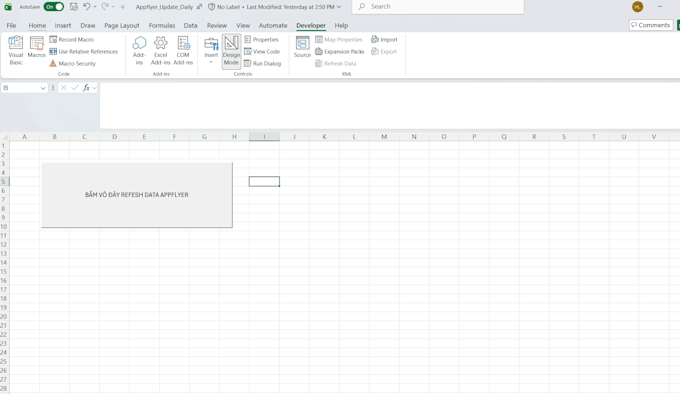Click the Name Box showing I5

tap(20, 88)
